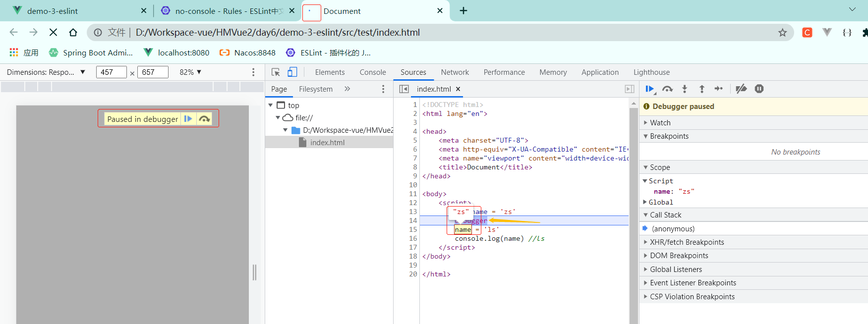Open Dimensions Responsive dropdown
868x324 pixels.
pos(46,72)
